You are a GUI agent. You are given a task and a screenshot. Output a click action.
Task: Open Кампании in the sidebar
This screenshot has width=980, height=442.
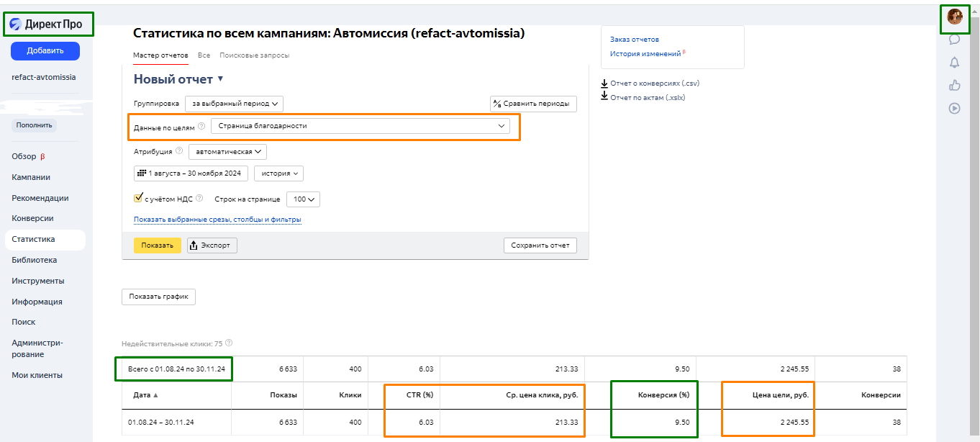coord(31,177)
